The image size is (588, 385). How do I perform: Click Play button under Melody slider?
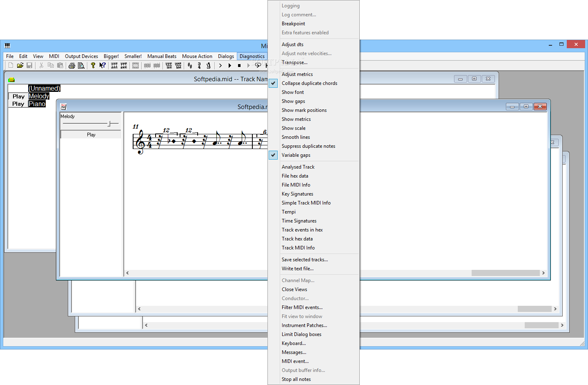click(91, 134)
